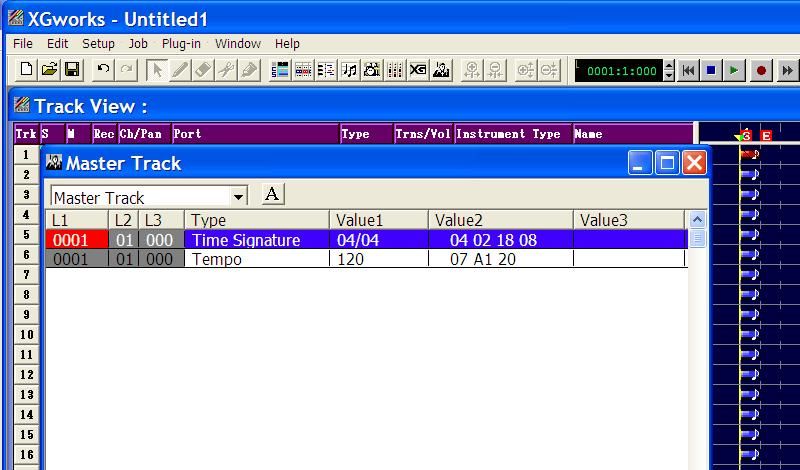Open the Setup menu
This screenshot has width=800, height=470.
click(98, 43)
